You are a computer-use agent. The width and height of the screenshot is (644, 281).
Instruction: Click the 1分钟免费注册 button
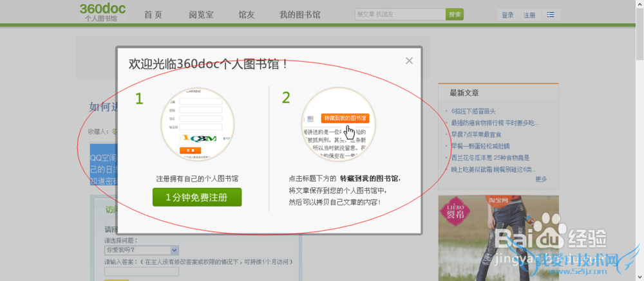click(x=197, y=197)
